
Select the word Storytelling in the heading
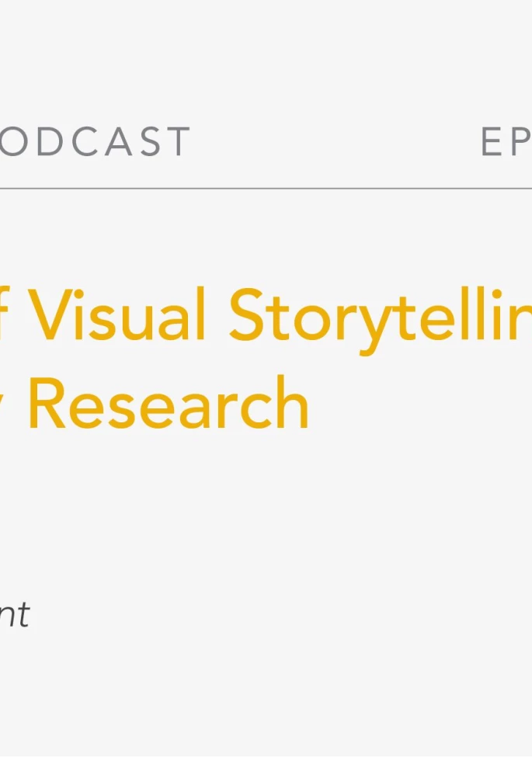click(381, 314)
